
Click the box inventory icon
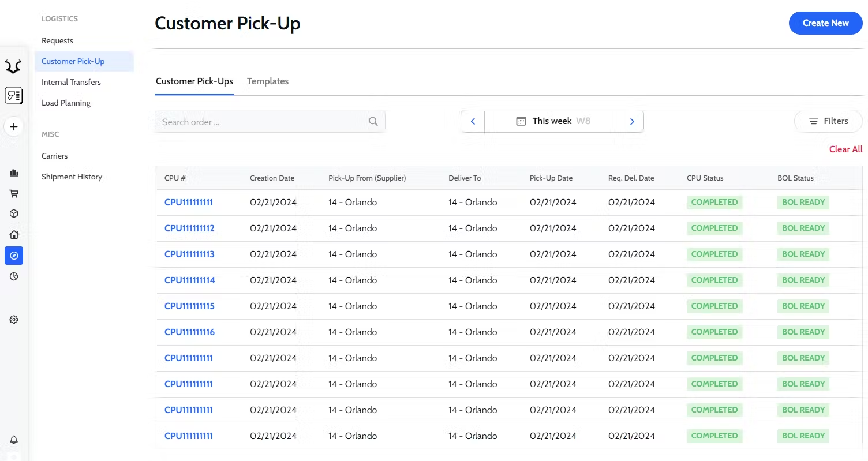pyautogui.click(x=14, y=213)
